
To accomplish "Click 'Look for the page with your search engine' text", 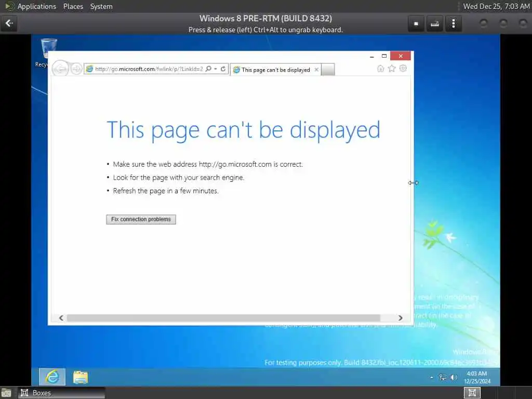I will pyautogui.click(x=178, y=178).
